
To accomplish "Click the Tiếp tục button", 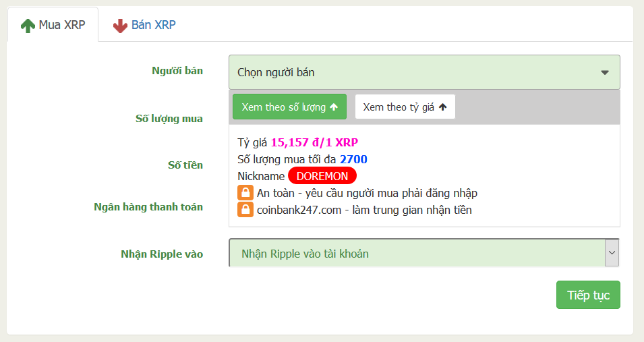I will pos(588,295).
